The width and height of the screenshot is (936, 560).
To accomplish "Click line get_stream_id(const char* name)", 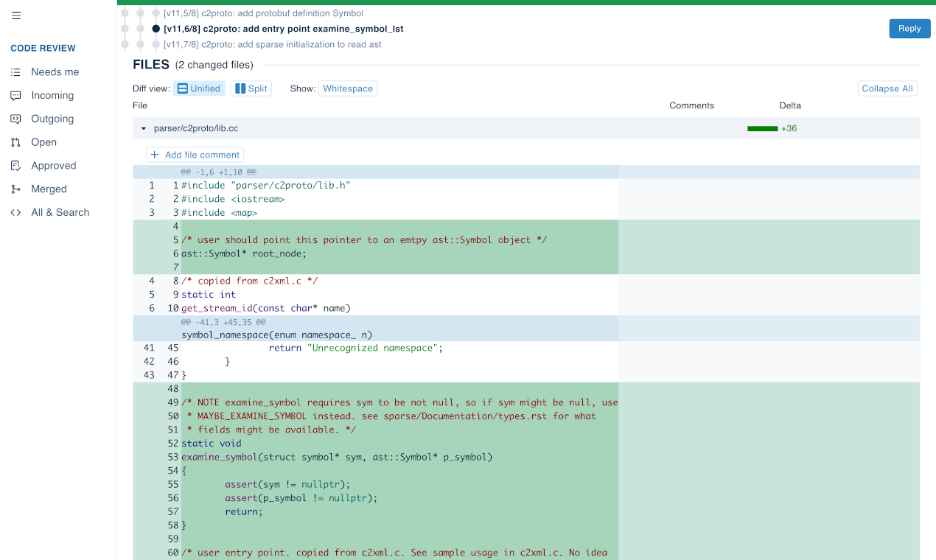I will 266,308.
